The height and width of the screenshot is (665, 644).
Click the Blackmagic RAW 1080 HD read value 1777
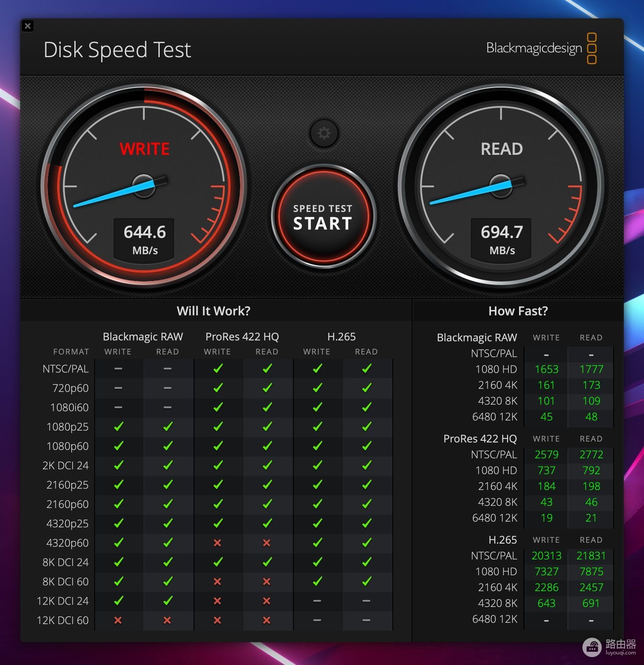591,369
